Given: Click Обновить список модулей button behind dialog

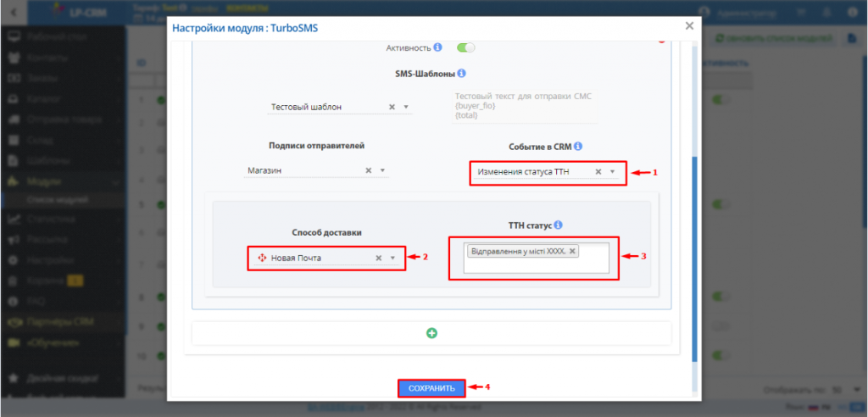Looking at the screenshot, I should pyautogui.click(x=775, y=38).
